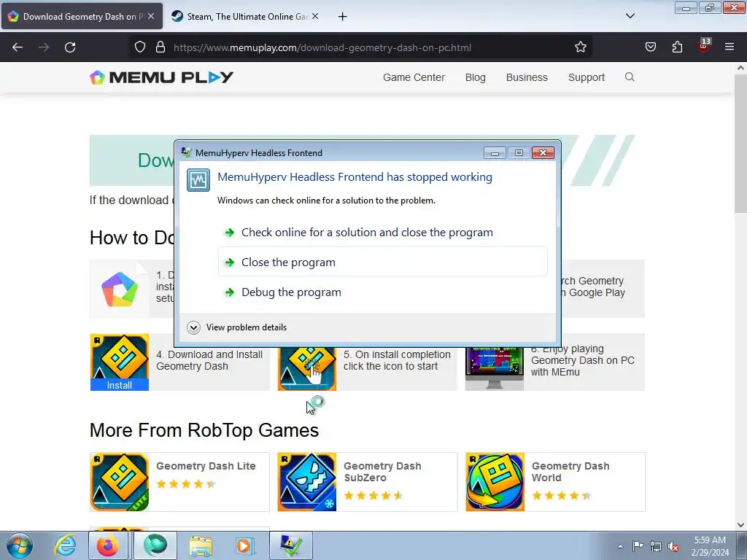This screenshot has height=560, width=747.
Task: Click the site security padlock icon
Action: click(x=160, y=47)
